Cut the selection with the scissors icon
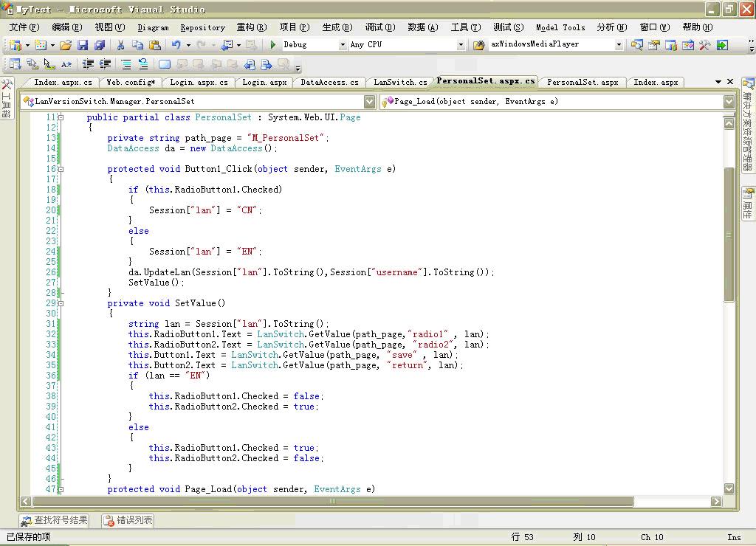756x546 pixels. click(x=120, y=45)
